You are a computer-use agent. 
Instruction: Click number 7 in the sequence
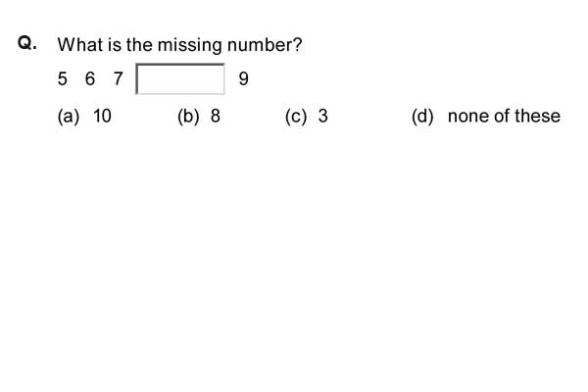[119, 78]
